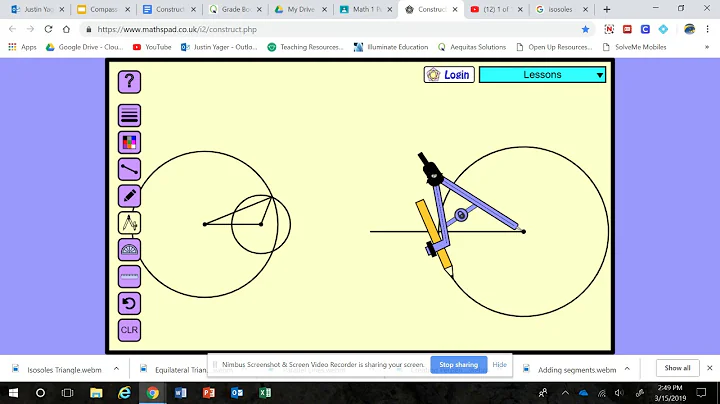Expand Adding segments.webm download options

coord(627,369)
